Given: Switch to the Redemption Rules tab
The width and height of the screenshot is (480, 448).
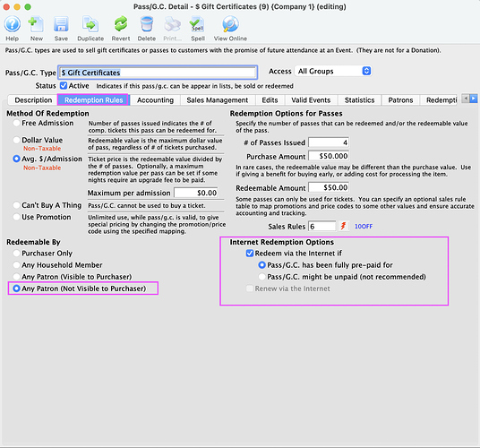Looking at the screenshot, I should (93, 100).
